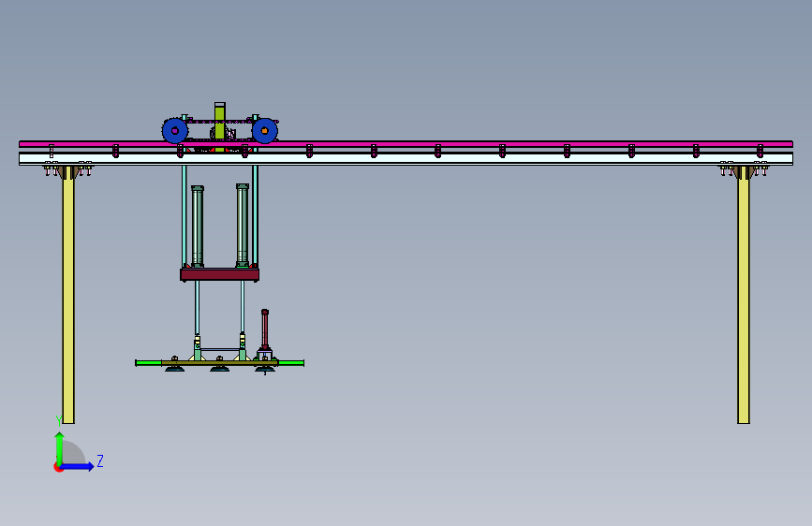Select the right yellow support column
The height and width of the screenshot is (526, 812).
coord(744,295)
